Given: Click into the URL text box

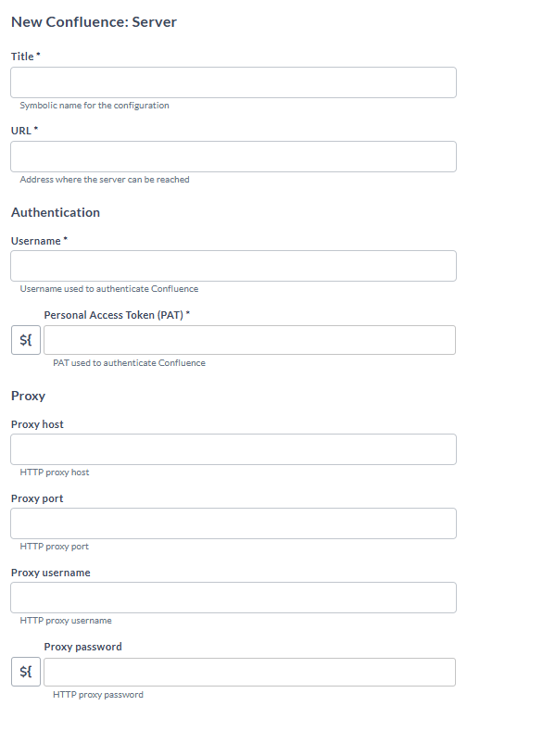Looking at the screenshot, I should 234,157.
